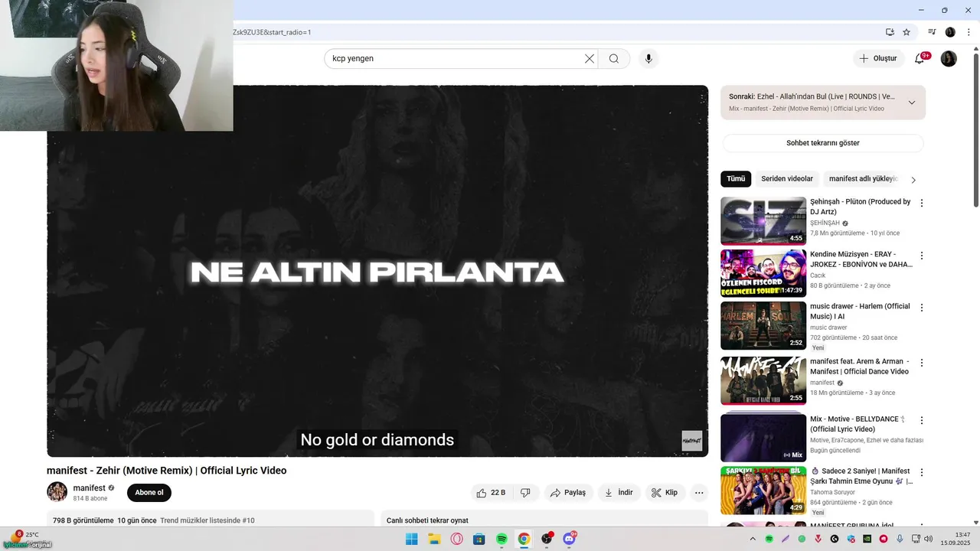Click video title 'manifest - Zehir (Motive Remix)'
980x551 pixels.
click(x=166, y=471)
